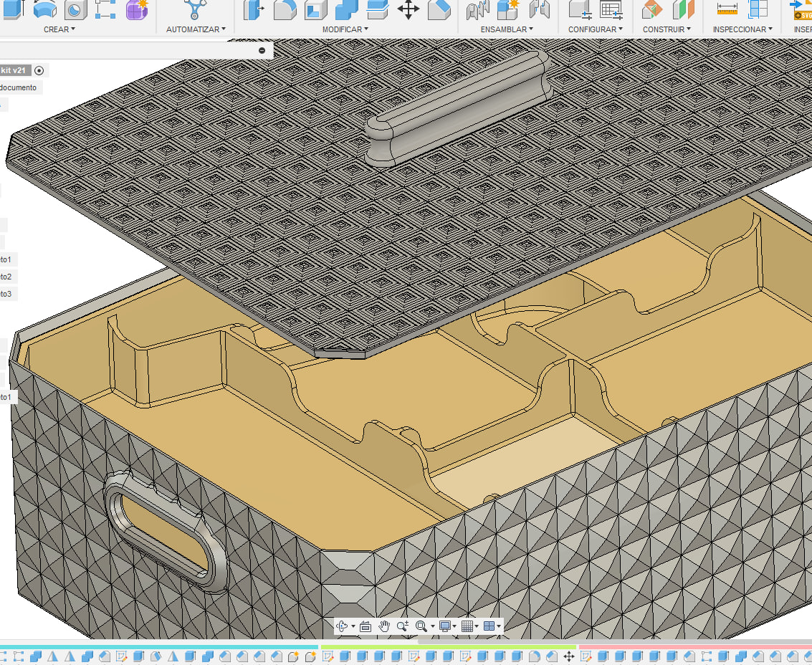Screen dimensions: 812x665
Task: Click the Move feature in the timeline
Action: tap(568, 656)
